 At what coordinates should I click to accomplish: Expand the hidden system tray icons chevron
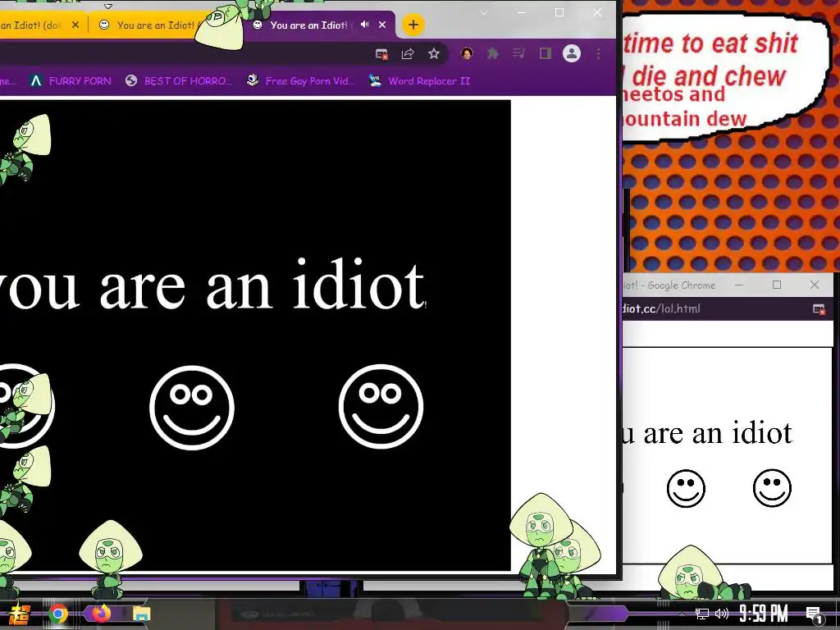[682, 614]
